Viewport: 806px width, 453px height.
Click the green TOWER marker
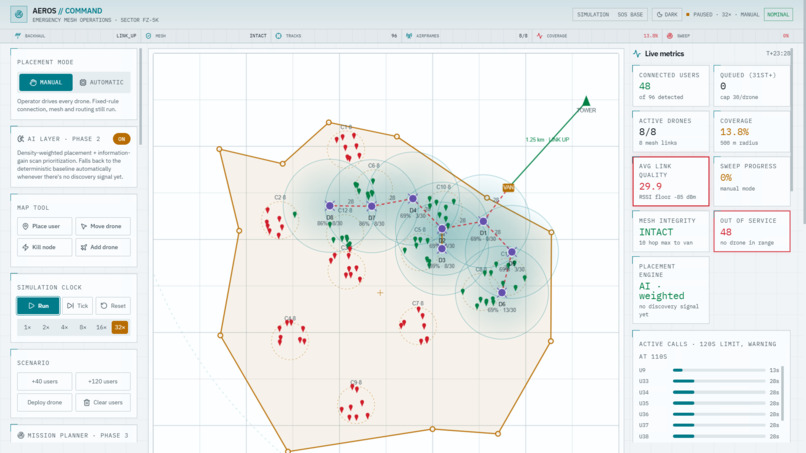[x=586, y=101]
